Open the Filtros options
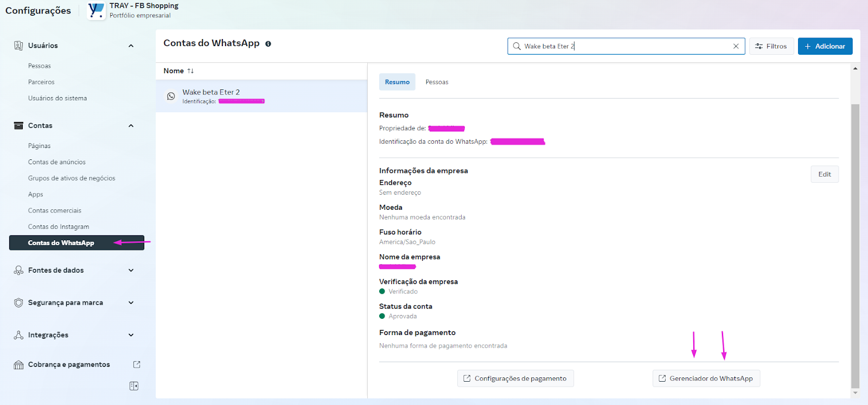The height and width of the screenshot is (405, 868). tap(771, 47)
